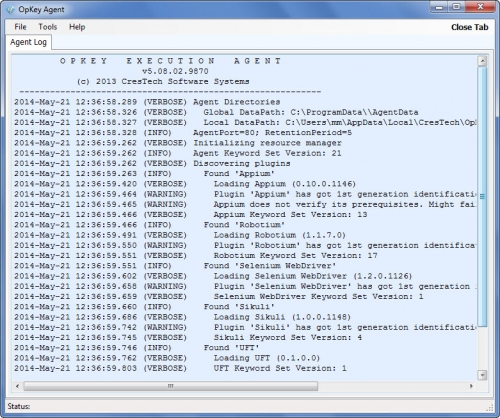Click the horizontal scrollbar left arrow
Screen dimensions: 500x418
(x=17, y=386)
